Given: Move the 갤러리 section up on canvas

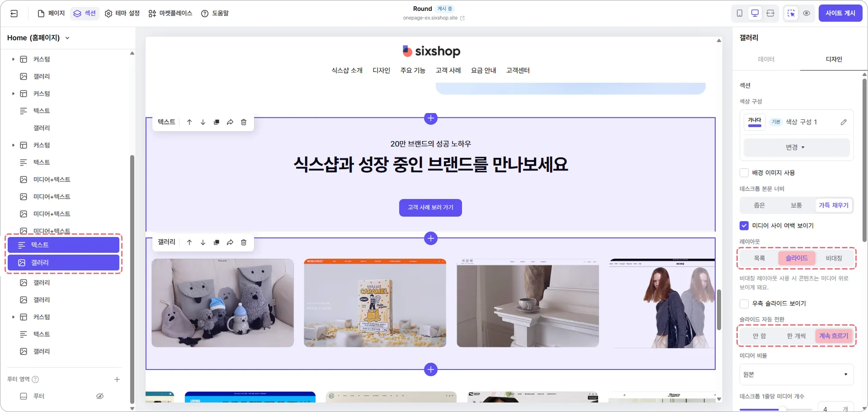Looking at the screenshot, I should (189, 242).
